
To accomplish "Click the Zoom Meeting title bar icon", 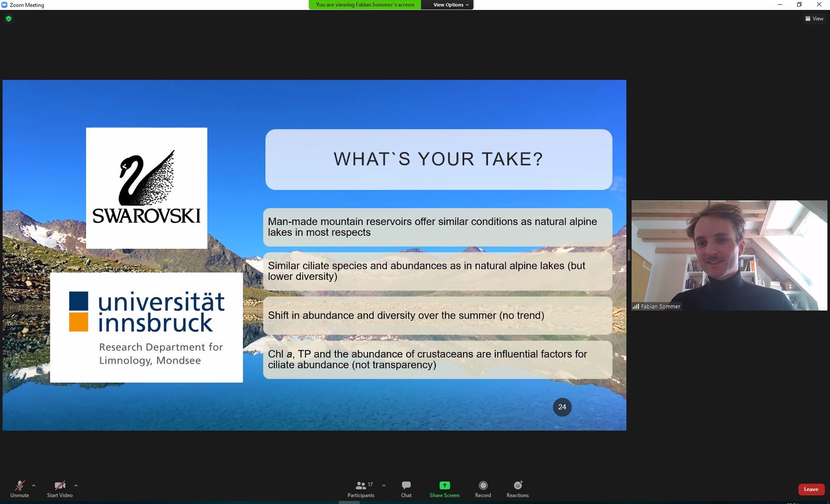I will tap(4, 5).
